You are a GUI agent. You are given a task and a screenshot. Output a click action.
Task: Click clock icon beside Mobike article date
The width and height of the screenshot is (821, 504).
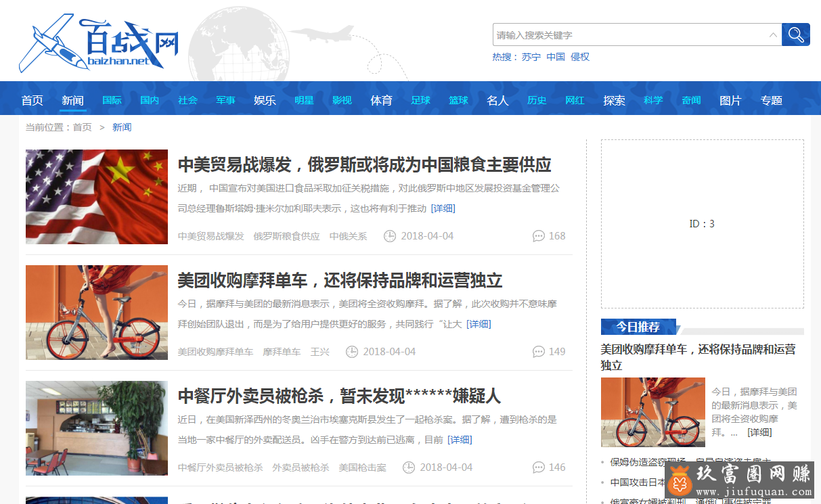click(x=352, y=352)
